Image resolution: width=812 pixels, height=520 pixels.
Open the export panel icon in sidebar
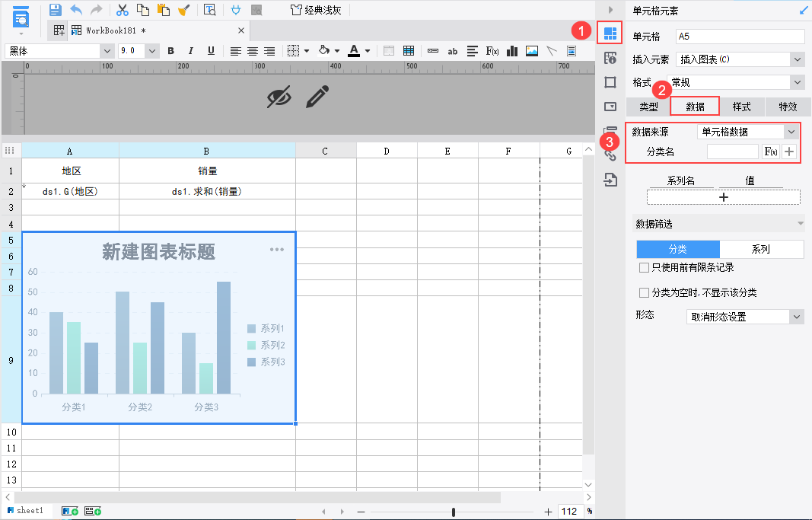coord(610,180)
